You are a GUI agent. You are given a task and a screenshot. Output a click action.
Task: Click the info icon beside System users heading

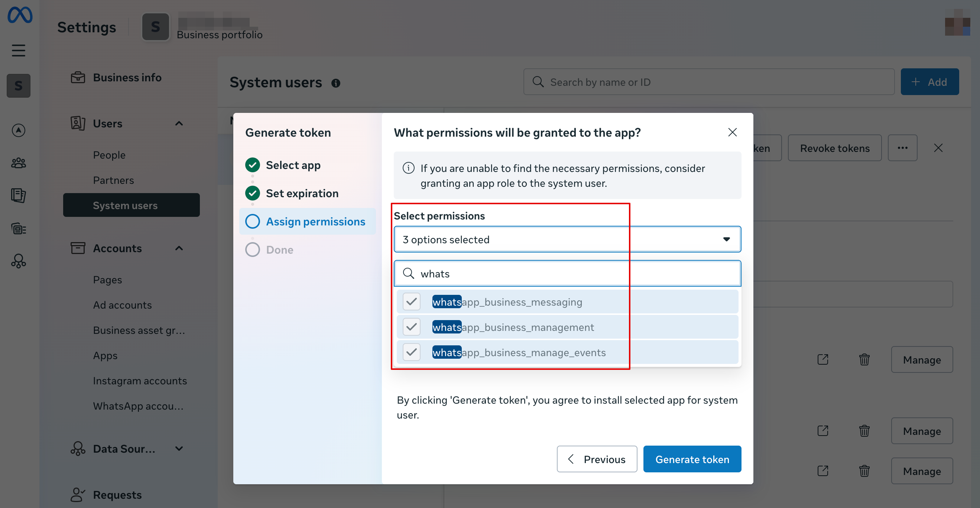click(335, 83)
